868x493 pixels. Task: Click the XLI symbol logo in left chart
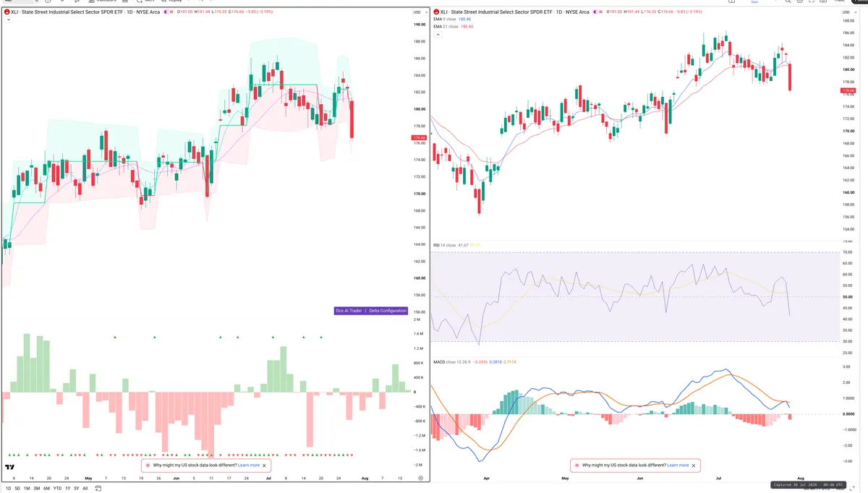[7, 12]
